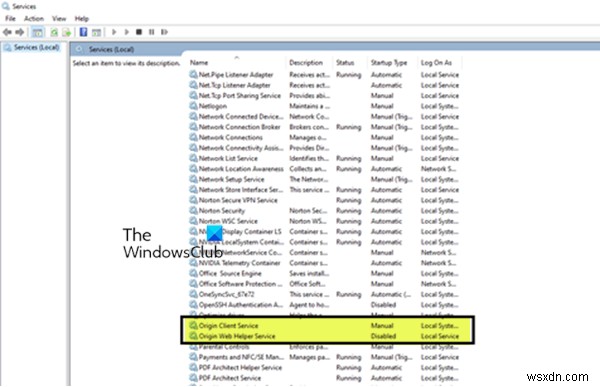Select Network Connectivity Assistant service name
Viewport: 600px width, 387px height.
coord(241,148)
